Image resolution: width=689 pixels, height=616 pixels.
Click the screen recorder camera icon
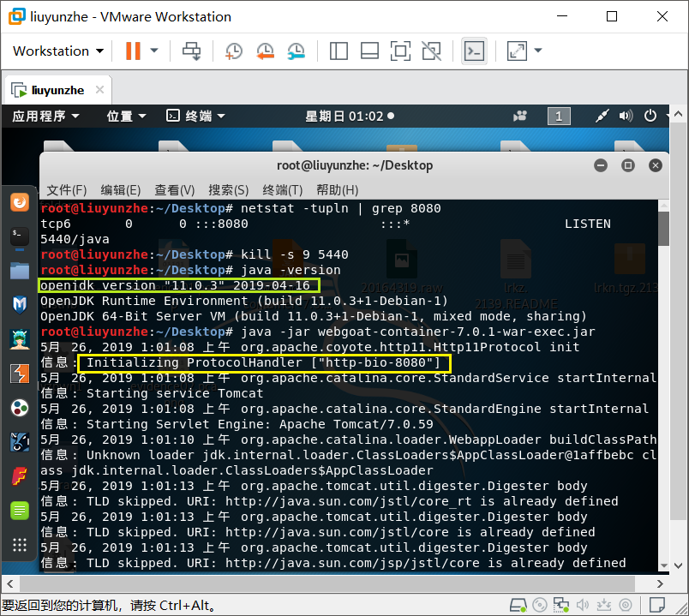click(x=520, y=116)
